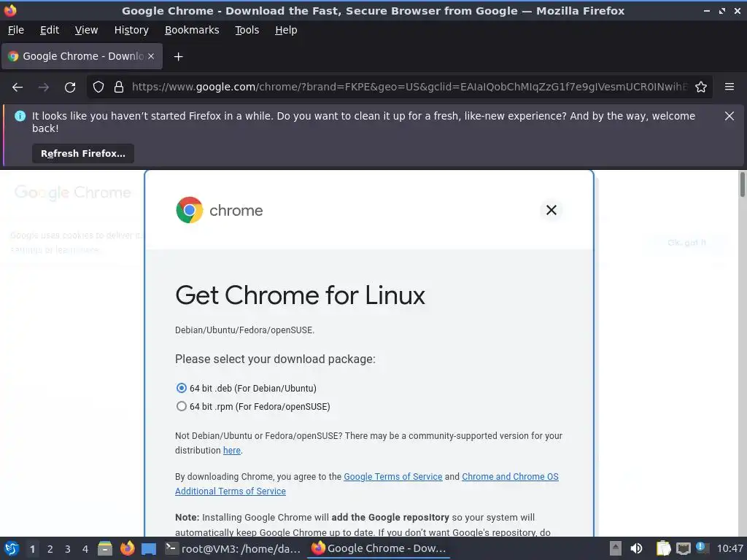Reload the current page
Screen dimensions: 747x560
point(70,87)
